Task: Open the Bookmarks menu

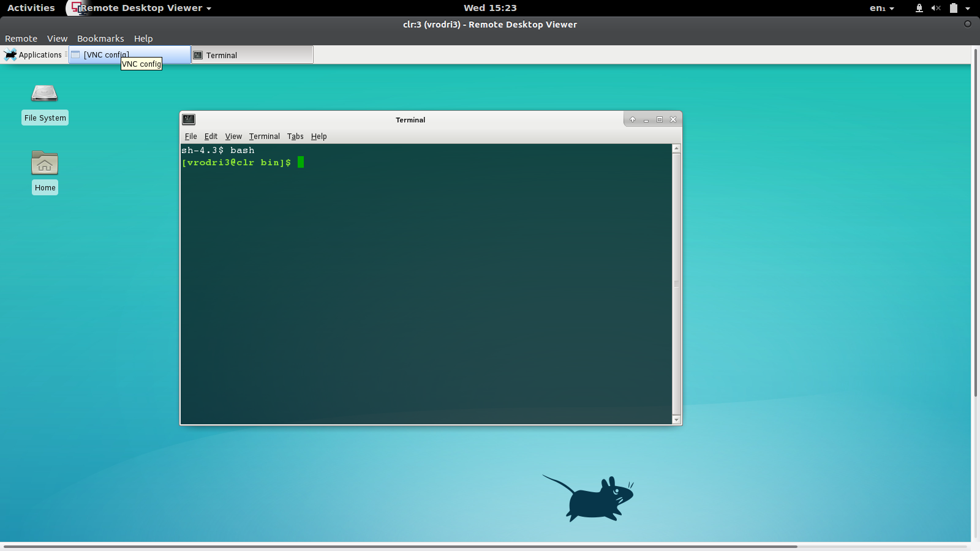Action: coord(100,39)
